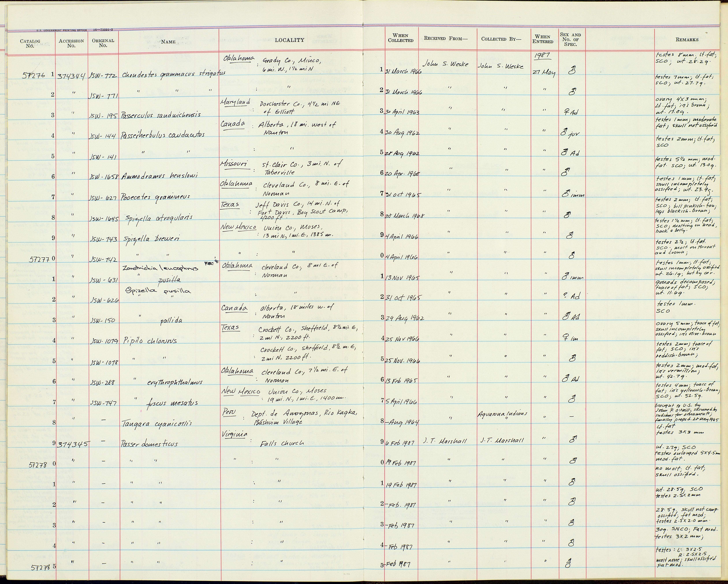728x584 pixels.
Task: Click remark 'gonads decomposed'
Action: click(x=685, y=283)
